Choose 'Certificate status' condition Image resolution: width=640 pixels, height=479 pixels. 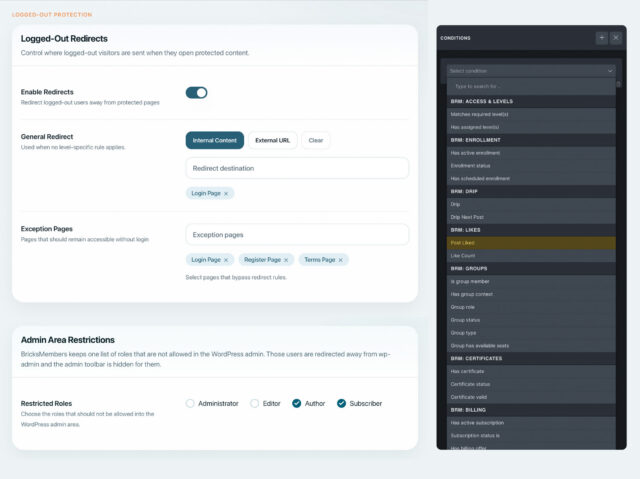(x=531, y=384)
